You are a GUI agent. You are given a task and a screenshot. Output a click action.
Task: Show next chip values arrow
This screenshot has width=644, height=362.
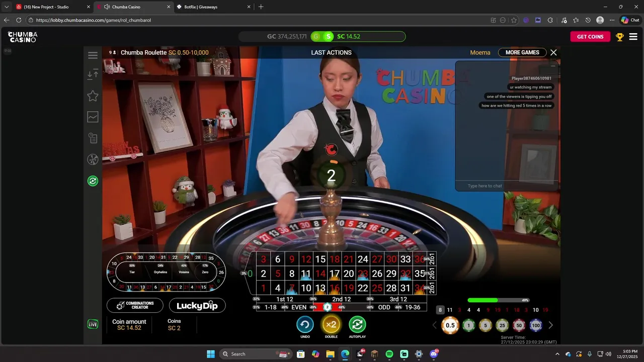click(x=550, y=325)
